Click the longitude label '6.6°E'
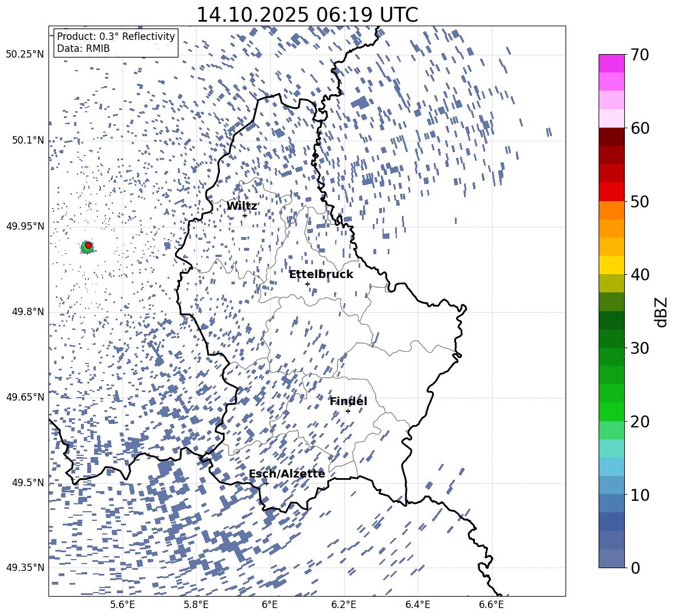The image size is (675, 616). [x=491, y=605]
